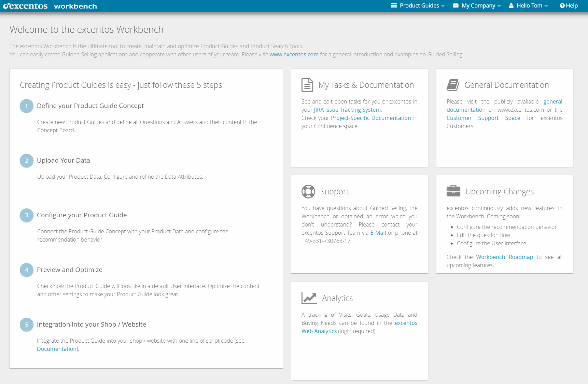Click the My Tasks document icon
588x384 pixels.
point(307,85)
